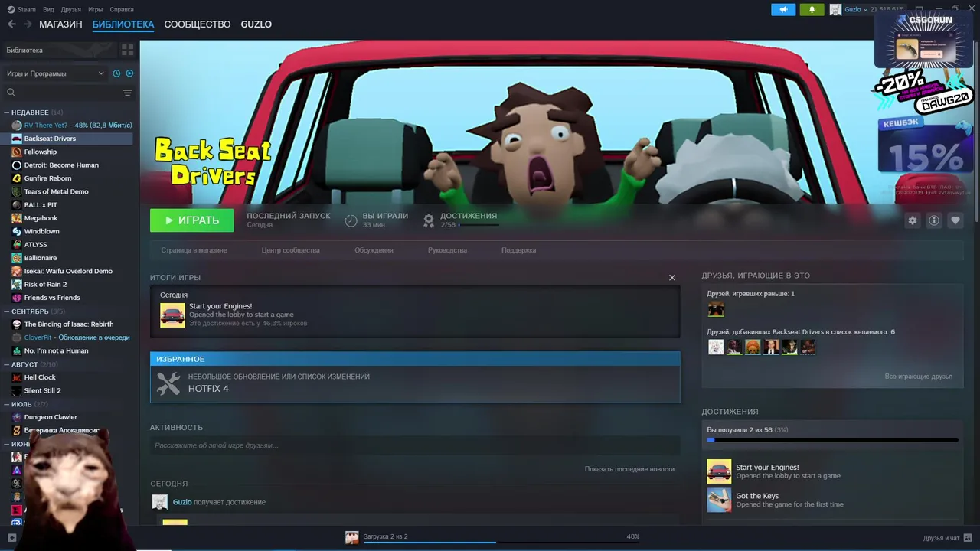
Task: Open Обсуждения link
Action: 374,250
